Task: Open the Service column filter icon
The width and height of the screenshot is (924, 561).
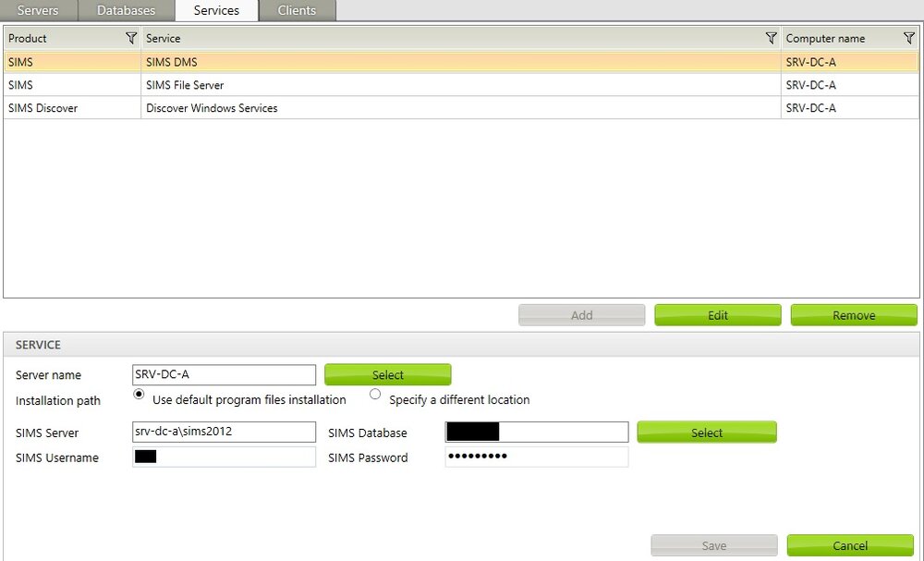Action: (771, 38)
